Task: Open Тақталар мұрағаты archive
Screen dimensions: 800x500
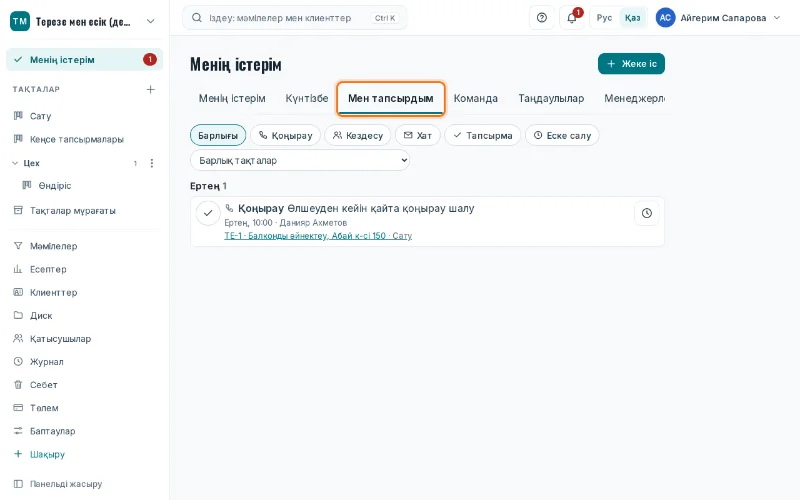Action: [x=84, y=210]
